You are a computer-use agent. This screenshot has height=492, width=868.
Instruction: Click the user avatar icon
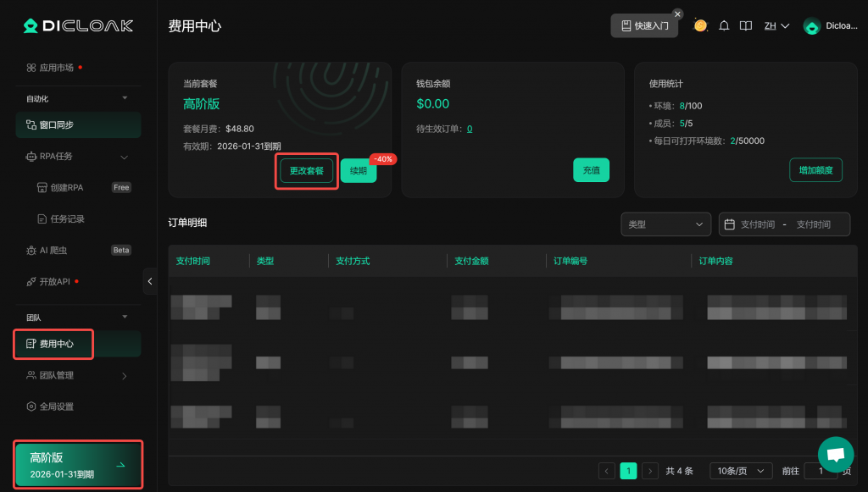(x=811, y=26)
